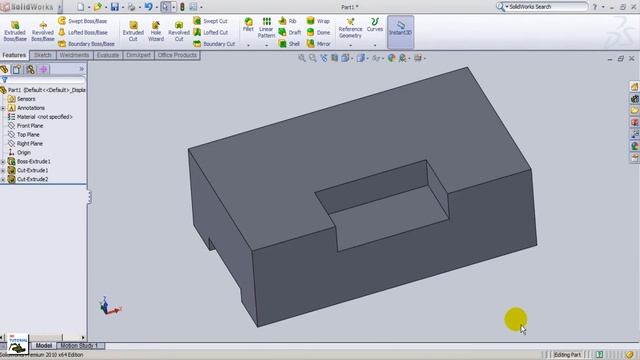This screenshot has height=360, width=640.
Task: Open the FeatureManager design tree tab
Action: pos(4,69)
